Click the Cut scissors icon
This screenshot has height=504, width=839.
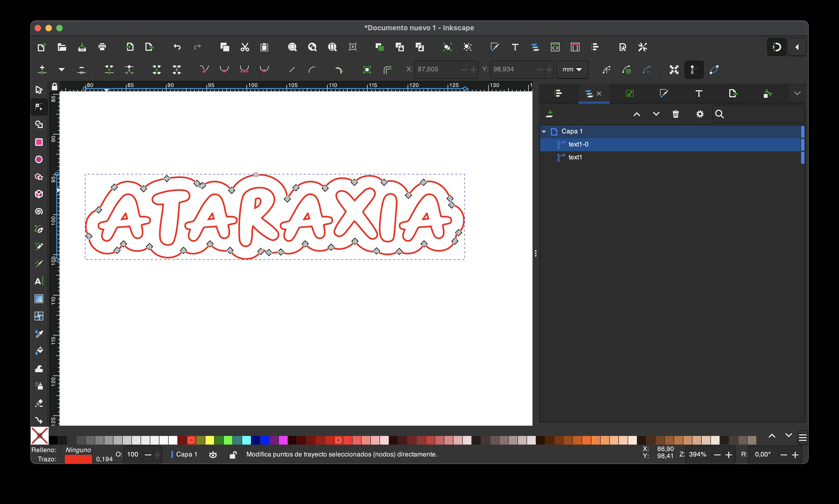[x=245, y=47]
